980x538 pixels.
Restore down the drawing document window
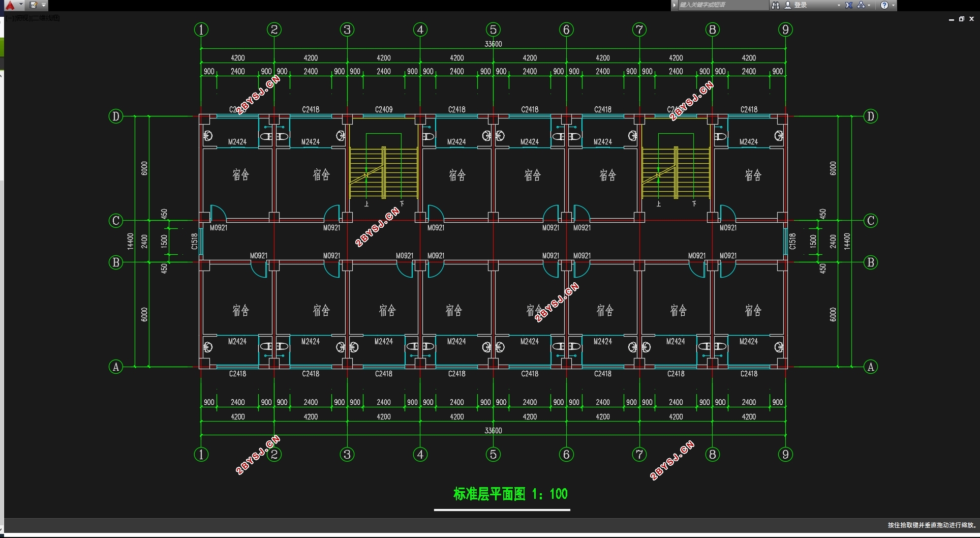(962, 19)
